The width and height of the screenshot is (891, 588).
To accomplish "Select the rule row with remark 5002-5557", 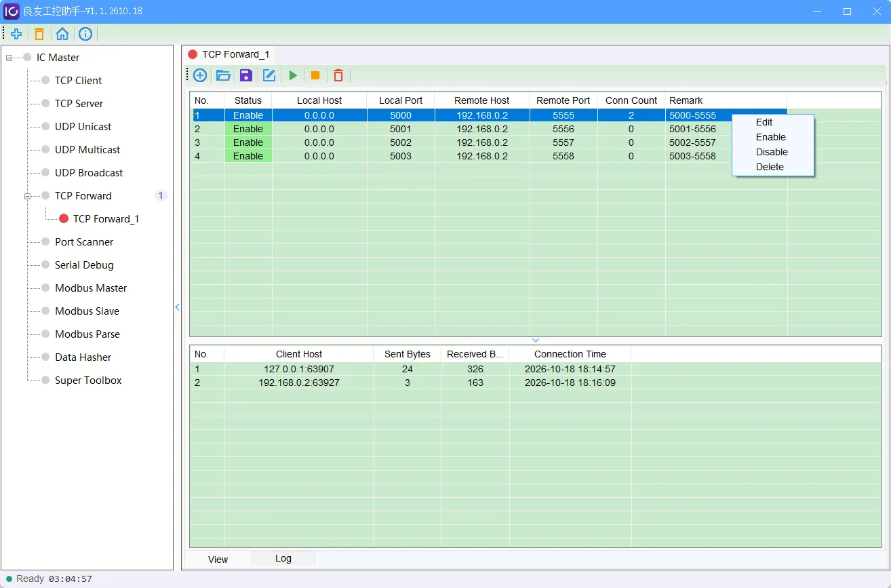I will 488,142.
